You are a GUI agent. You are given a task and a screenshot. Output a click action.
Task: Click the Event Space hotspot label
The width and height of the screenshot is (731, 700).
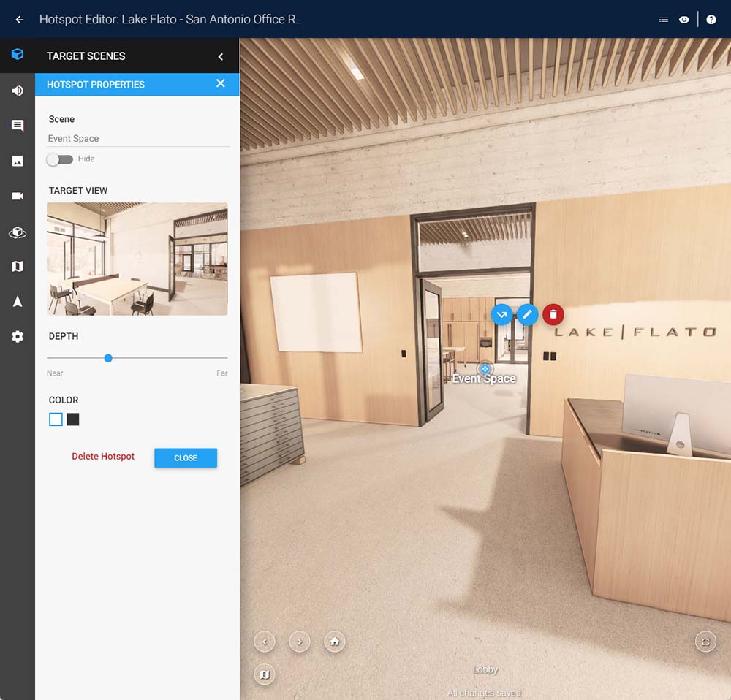pyautogui.click(x=484, y=379)
